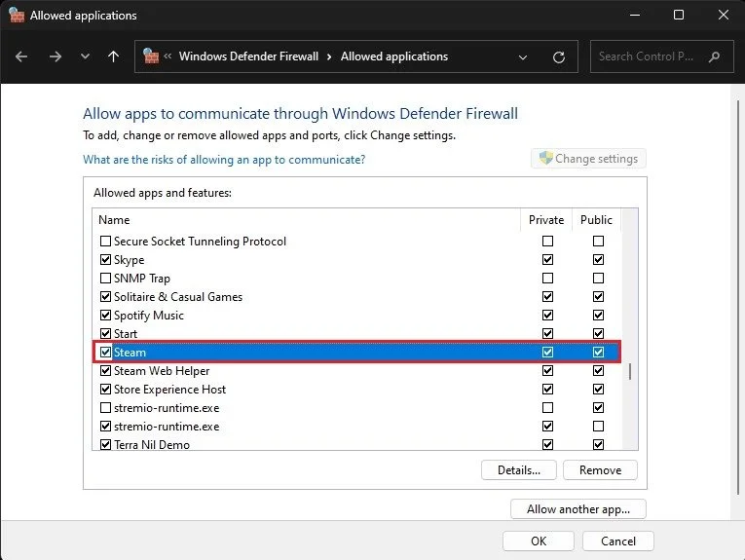This screenshot has width=745, height=560.
Task: Select Terra Nil Demo row
Action: (x=356, y=445)
